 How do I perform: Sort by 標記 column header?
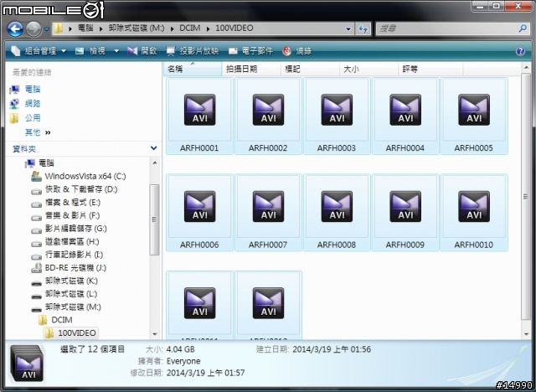pyautogui.click(x=310, y=69)
